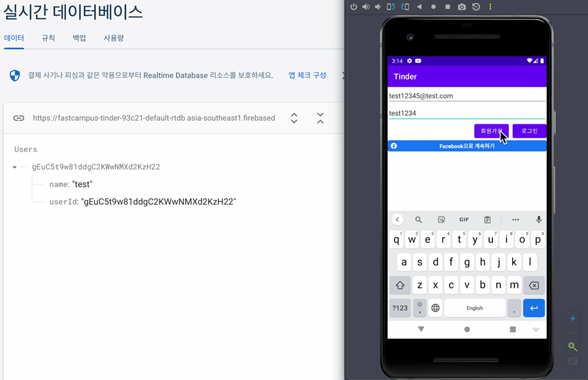This screenshot has height=380, width=588.
Task: Click the emulator overview square toolbar icon
Action: pyautogui.click(x=447, y=7)
